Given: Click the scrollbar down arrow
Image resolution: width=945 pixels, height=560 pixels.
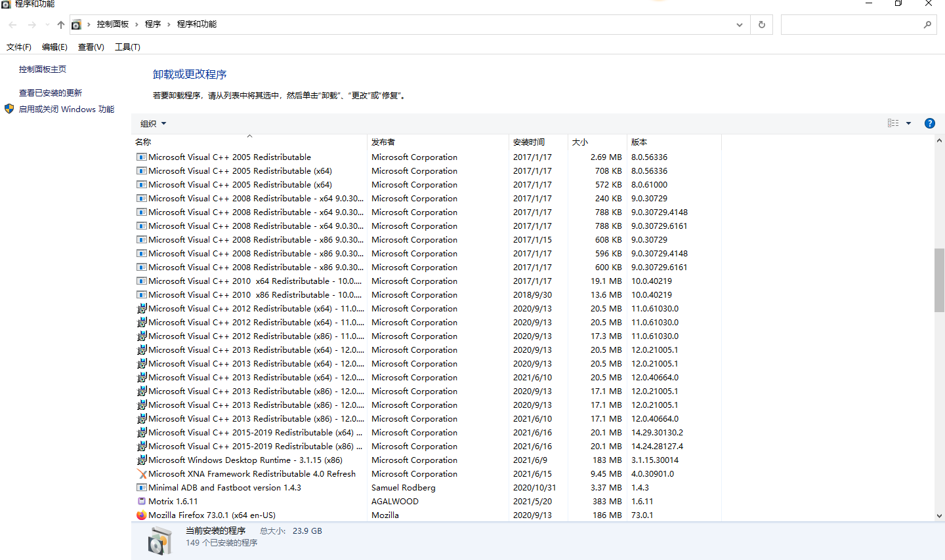Looking at the screenshot, I should [939, 516].
